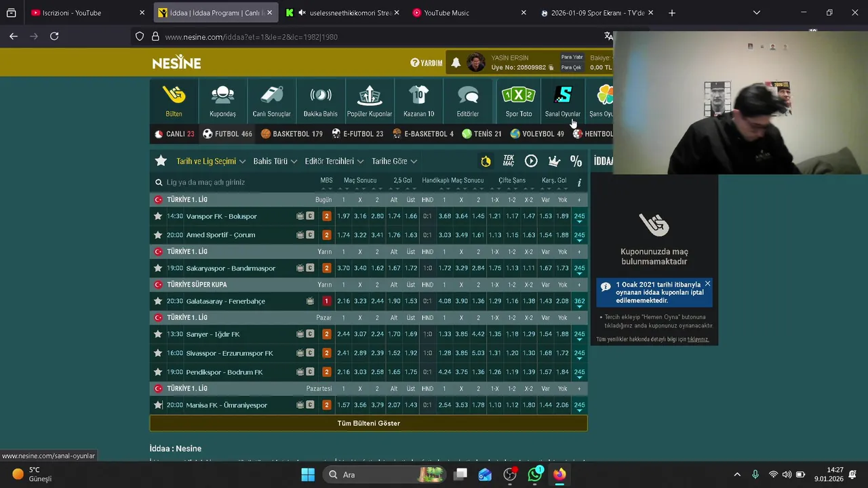The height and width of the screenshot is (488, 868).
Task: Click the Para Çek button
Action: [x=572, y=67]
